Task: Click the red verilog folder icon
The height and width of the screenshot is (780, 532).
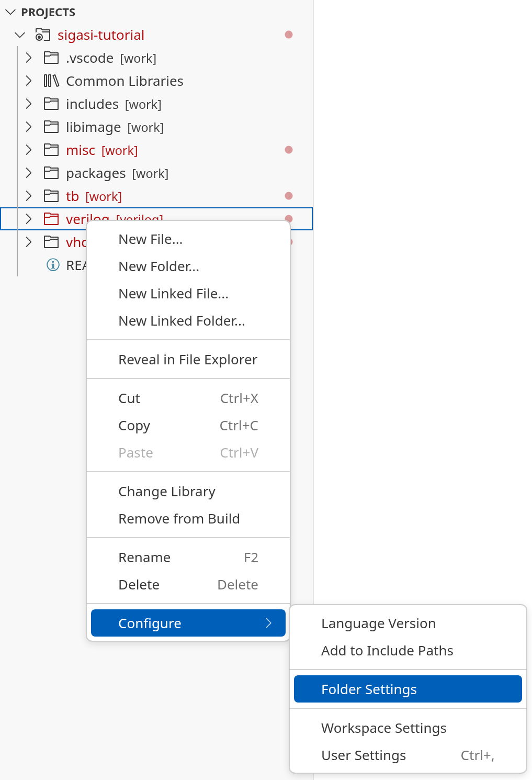Action: pos(51,219)
